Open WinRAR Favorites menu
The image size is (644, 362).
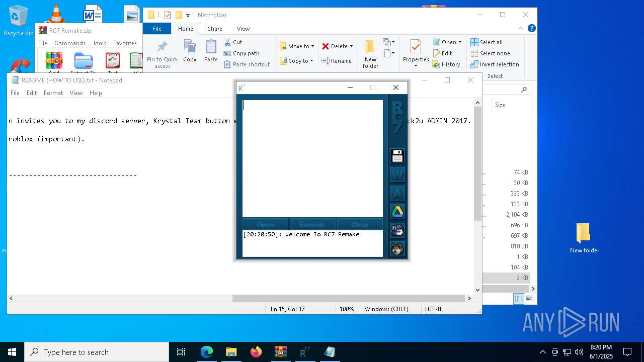125,43
